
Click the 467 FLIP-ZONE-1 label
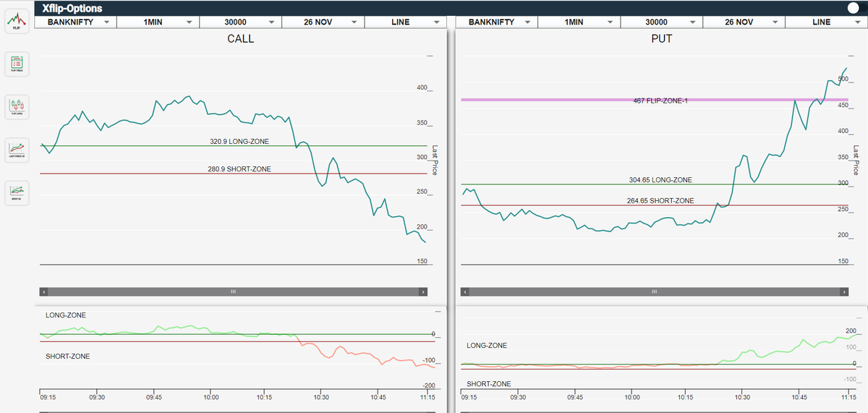(x=660, y=101)
